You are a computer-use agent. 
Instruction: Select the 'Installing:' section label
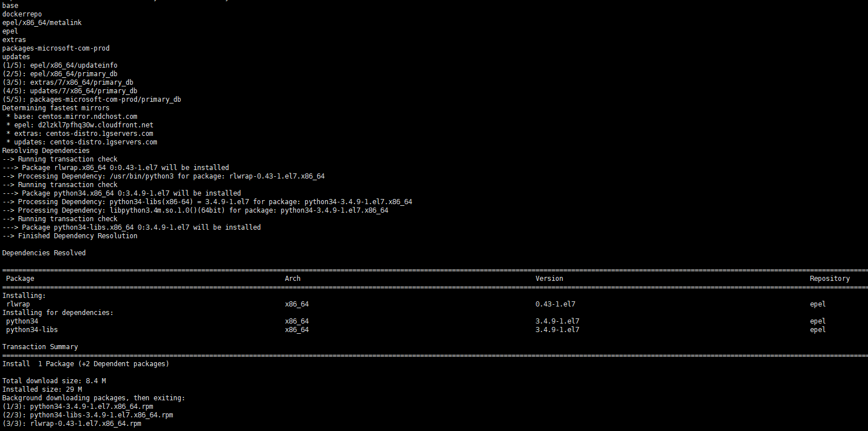pyautogui.click(x=24, y=296)
